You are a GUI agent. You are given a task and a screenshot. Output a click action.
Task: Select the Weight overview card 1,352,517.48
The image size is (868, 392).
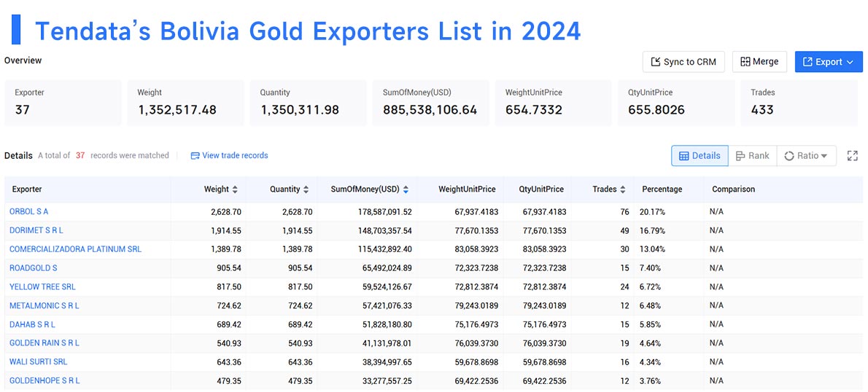(x=185, y=103)
